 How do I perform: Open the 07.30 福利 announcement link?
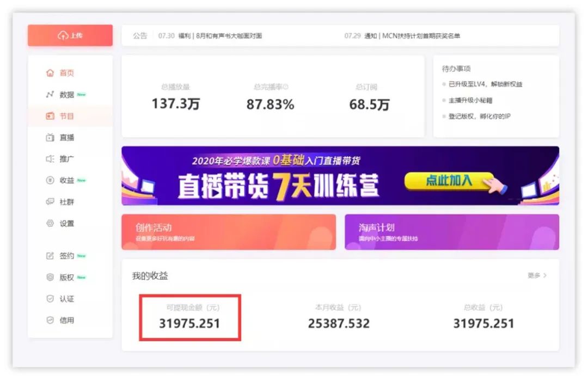(210, 35)
